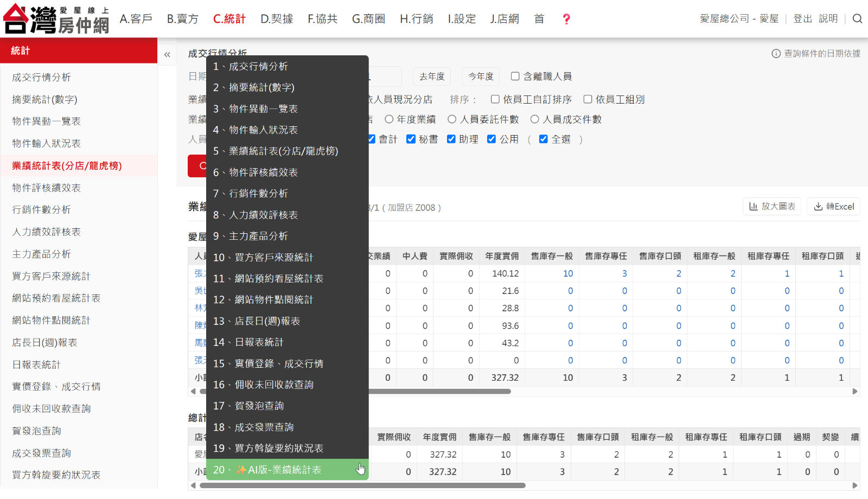868x499 pixels.
Task: Open the search magnifier icon
Action: pyautogui.click(x=857, y=18)
